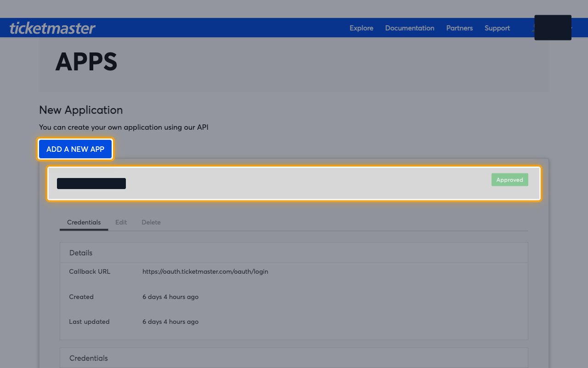The height and width of the screenshot is (368, 588).
Task: Select the Credentials tab
Action: (84, 222)
